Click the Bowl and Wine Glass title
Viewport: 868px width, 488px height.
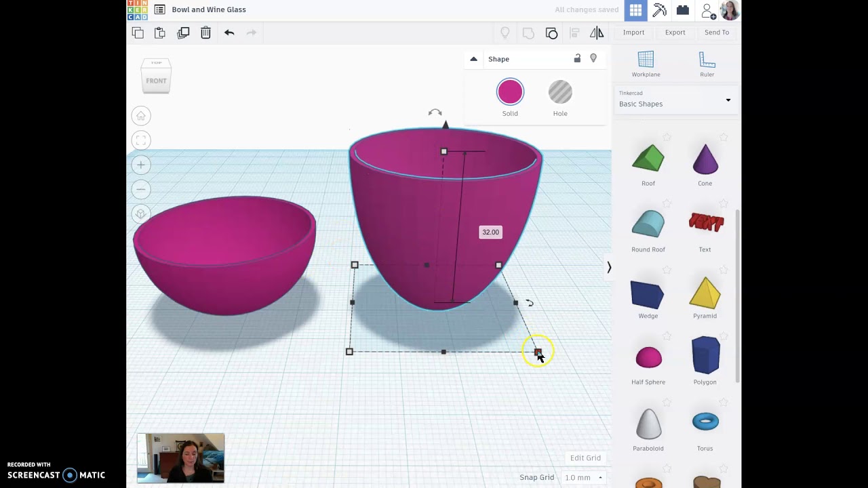click(x=209, y=9)
